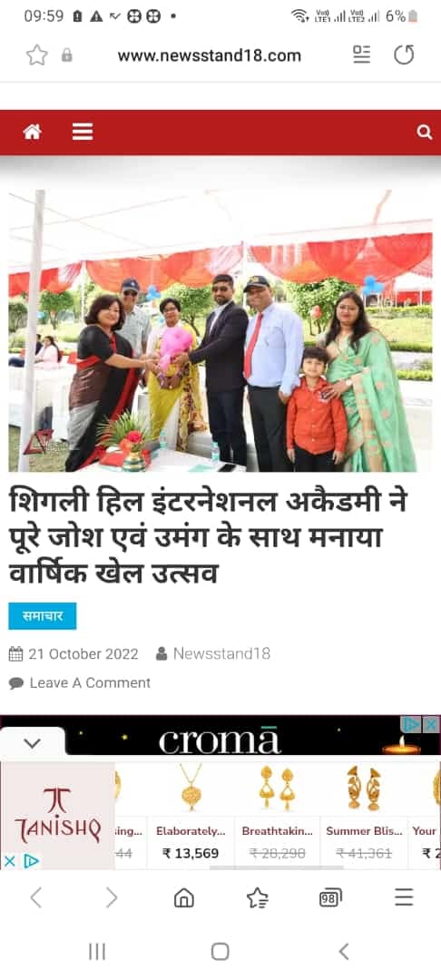Image resolution: width=441 pixels, height=980 pixels.
Task: Go back with browser back arrow
Action: pos(36,898)
